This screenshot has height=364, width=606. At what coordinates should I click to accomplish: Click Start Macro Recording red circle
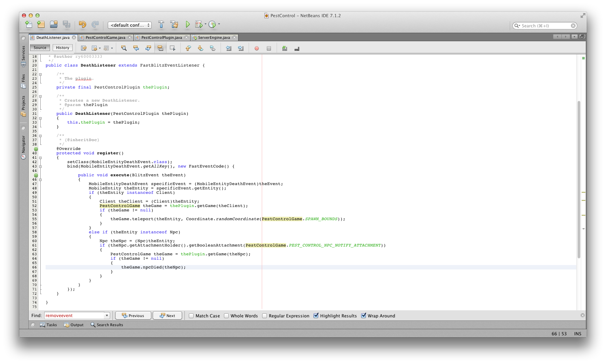[257, 48]
